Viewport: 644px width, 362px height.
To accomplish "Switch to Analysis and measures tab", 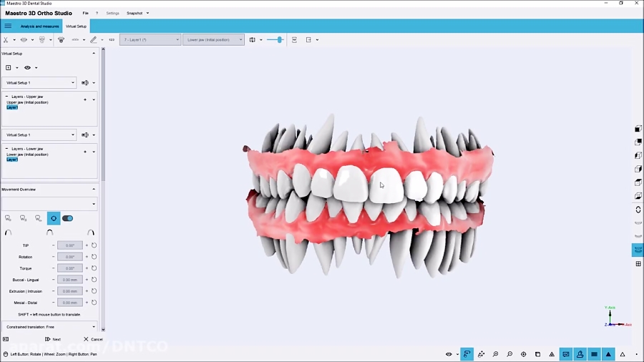I will pyautogui.click(x=39, y=26).
